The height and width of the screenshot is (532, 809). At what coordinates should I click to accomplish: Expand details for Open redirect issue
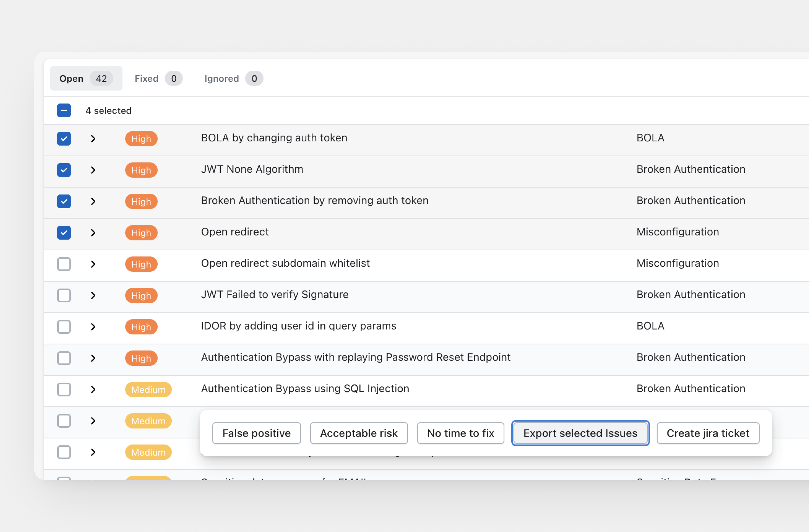click(93, 233)
